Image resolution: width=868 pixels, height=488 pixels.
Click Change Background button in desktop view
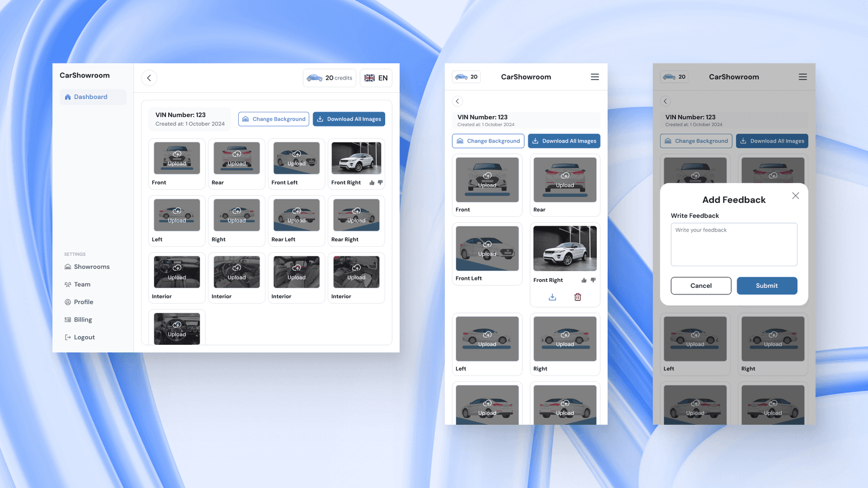click(x=273, y=119)
